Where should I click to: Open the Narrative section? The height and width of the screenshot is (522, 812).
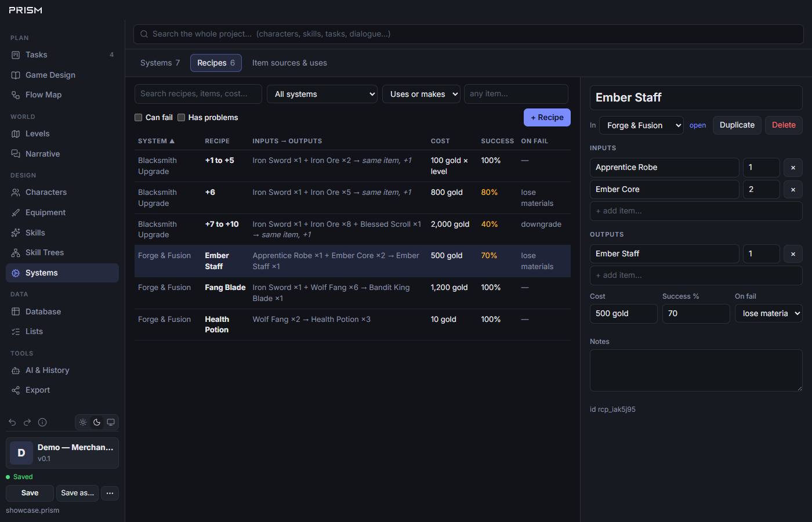tap(62, 154)
